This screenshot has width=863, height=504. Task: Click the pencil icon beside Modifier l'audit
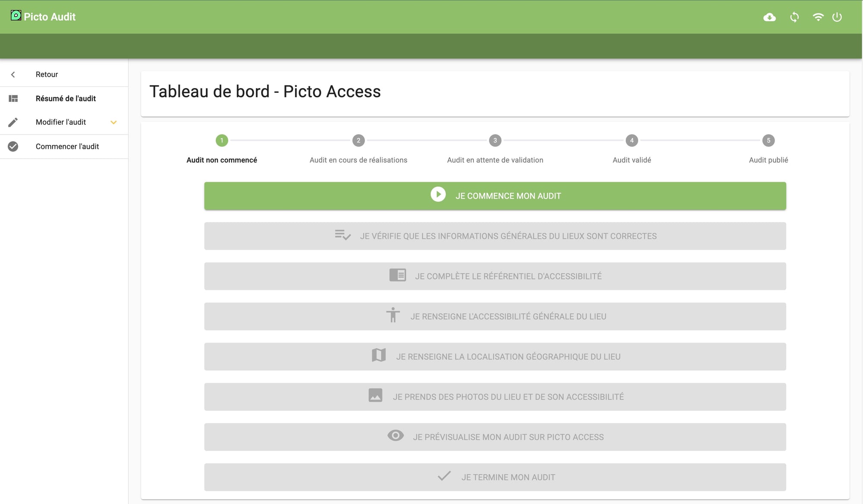point(13,122)
